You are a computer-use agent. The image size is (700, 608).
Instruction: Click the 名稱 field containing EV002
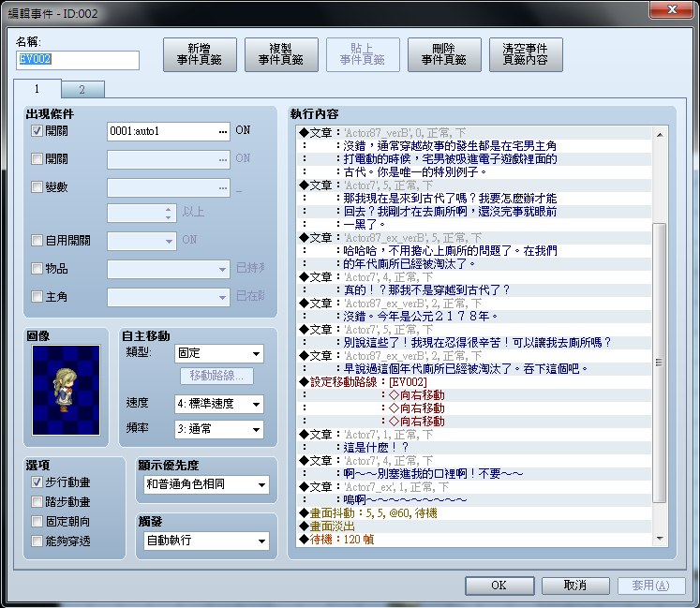tap(78, 59)
